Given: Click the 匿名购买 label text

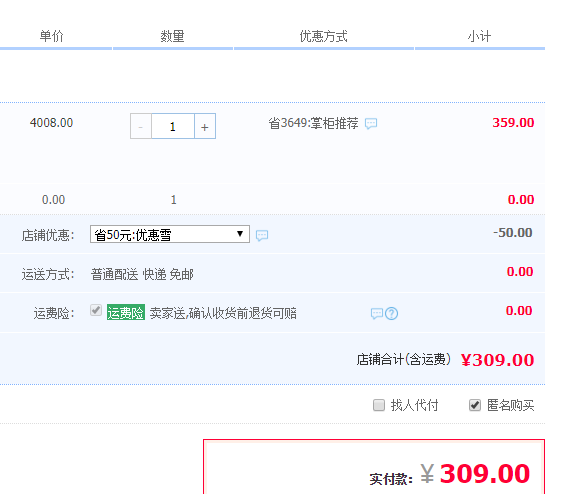Looking at the screenshot, I should (510, 405).
